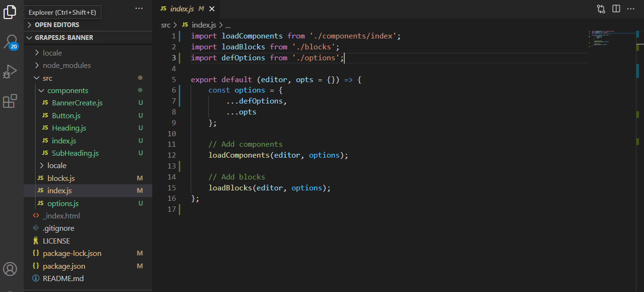This screenshot has width=644, height=292.
Task: Open the changes compare view for index.js
Action: (600, 9)
